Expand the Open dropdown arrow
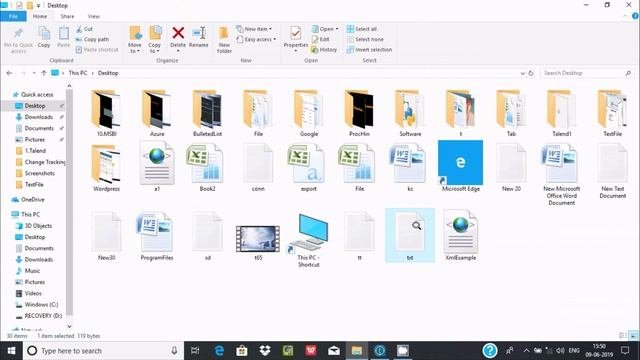Screen dimensions: 640x360 (x=337, y=29)
